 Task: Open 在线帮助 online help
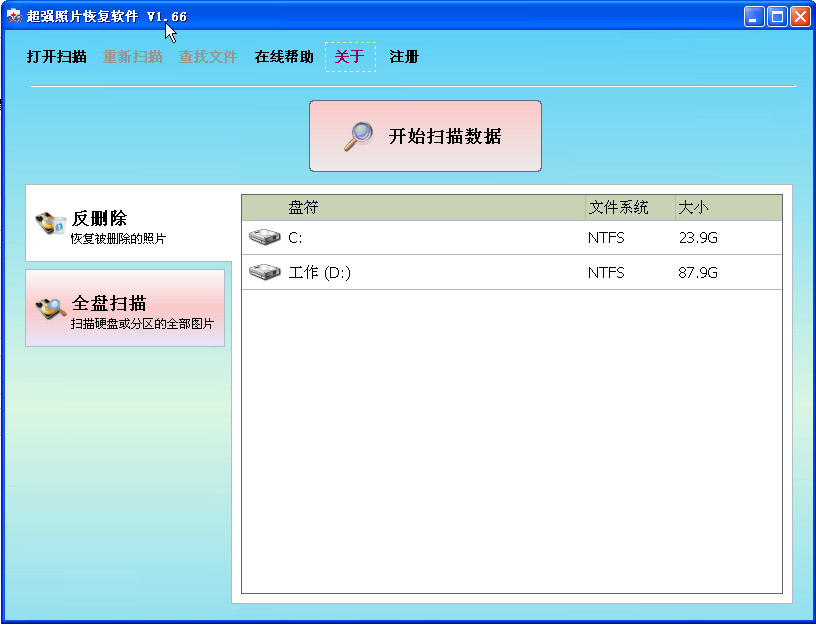284,56
